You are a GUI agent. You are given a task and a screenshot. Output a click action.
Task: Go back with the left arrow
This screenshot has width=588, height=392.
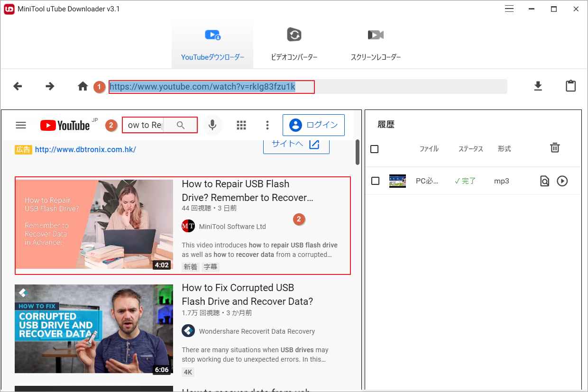[18, 86]
